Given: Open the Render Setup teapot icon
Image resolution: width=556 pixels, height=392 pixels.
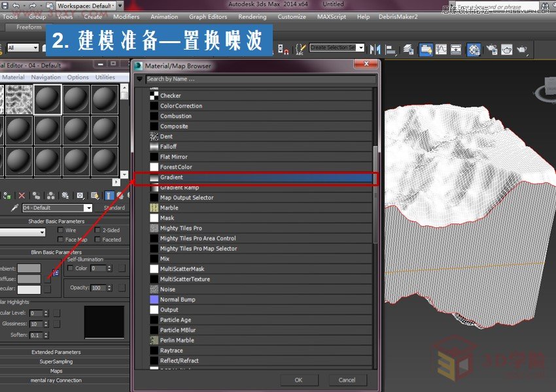Looking at the screenshot, I should [491, 49].
